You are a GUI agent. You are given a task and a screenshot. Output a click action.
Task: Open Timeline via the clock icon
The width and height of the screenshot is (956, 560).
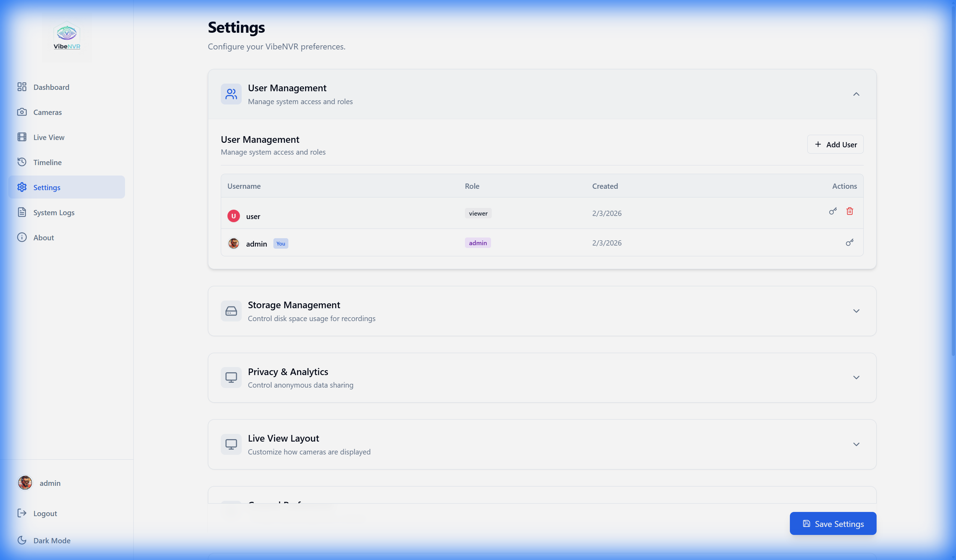(22, 162)
